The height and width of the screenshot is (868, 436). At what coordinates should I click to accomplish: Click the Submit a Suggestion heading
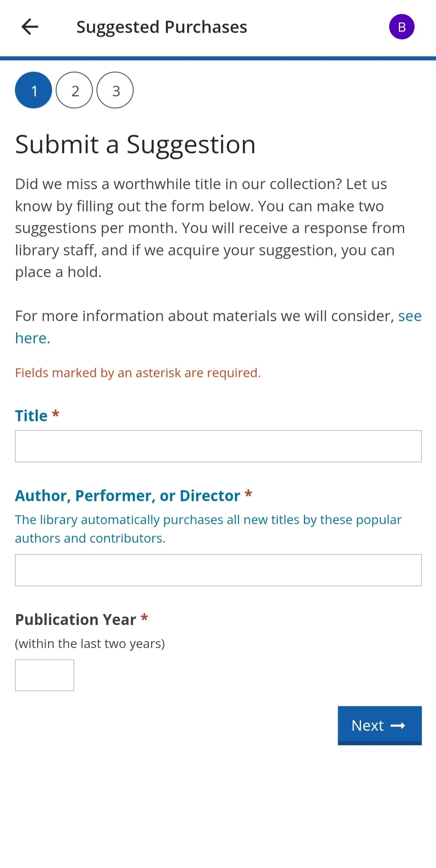(x=135, y=144)
